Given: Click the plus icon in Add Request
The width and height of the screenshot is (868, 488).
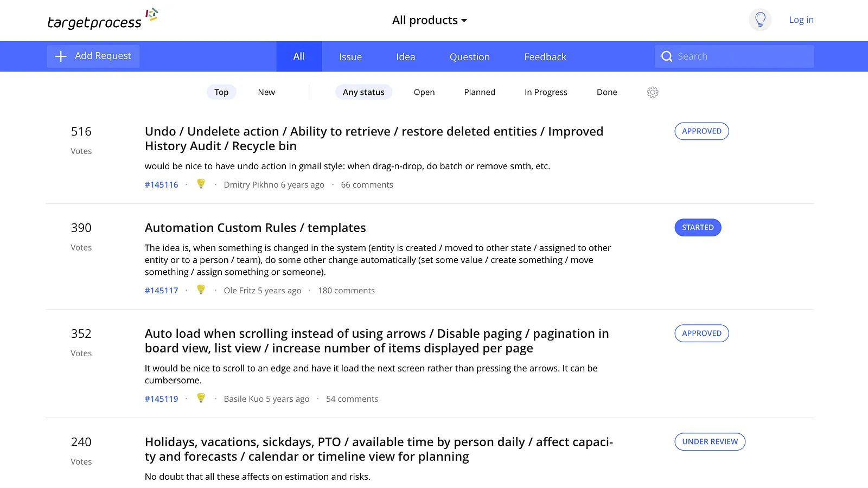Looking at the screenshot, I should [61, 56].
